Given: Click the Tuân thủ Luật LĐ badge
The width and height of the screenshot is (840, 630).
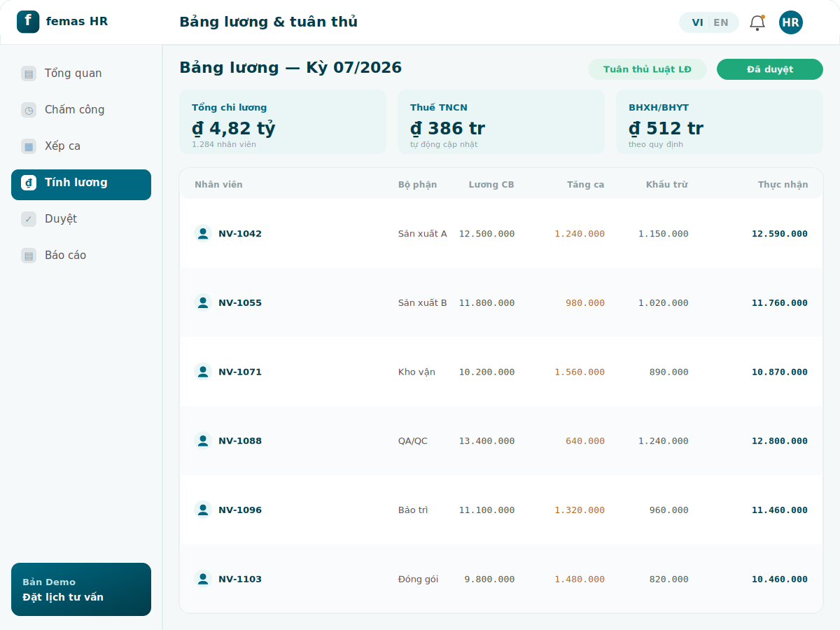Looking at the screenshot, I should pos(647,69).
